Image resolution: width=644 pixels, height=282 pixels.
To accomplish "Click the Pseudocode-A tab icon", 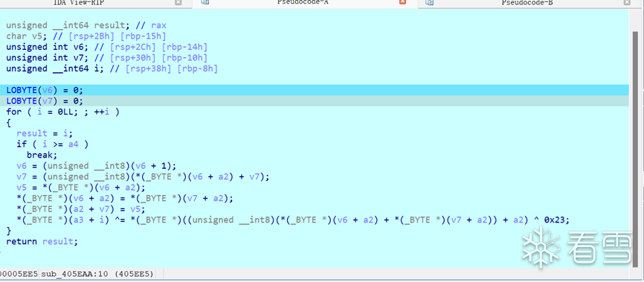I will (x=205, y=2).
